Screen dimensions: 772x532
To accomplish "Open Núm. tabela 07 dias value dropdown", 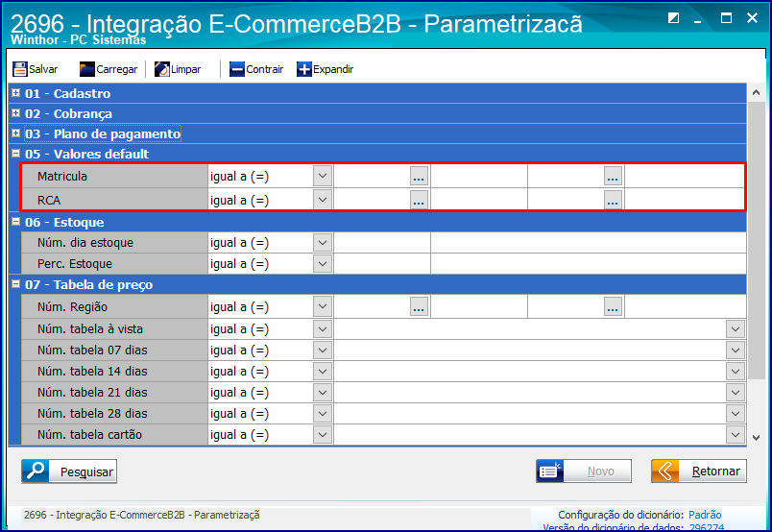I will [x=736, y=350].
